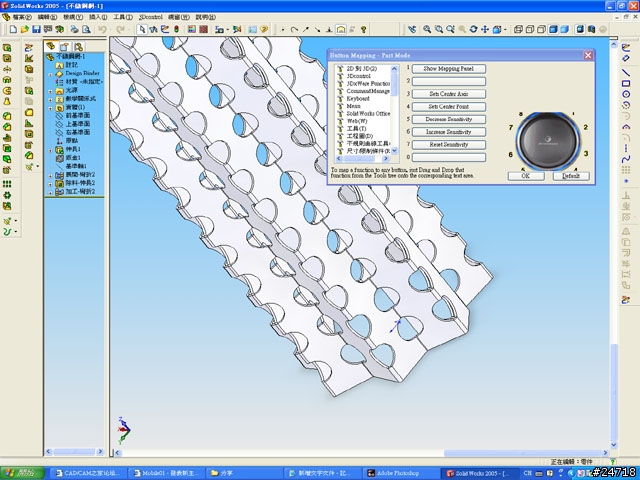Viewport: 640px width, 480px height.
Task: Select 原點 origin in feature tree
Action: click(72, 141)
